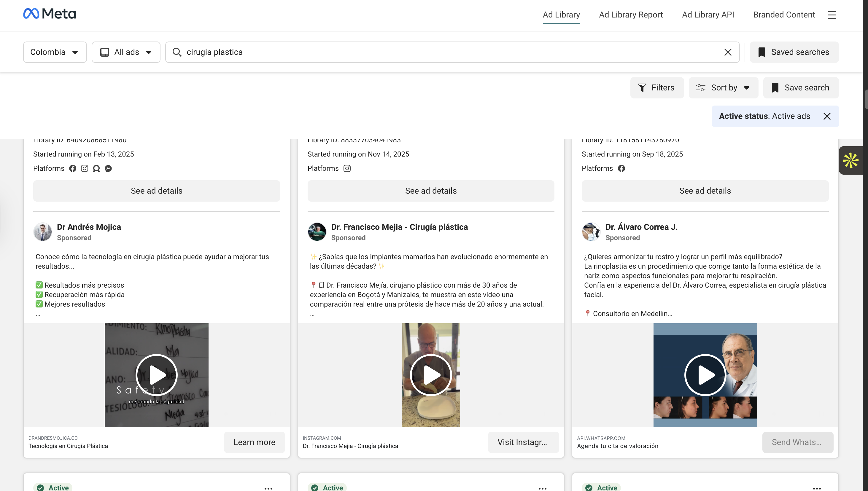Open the All ads category dropdown
The width and height of the screenshot is (868, 491).
(126, 52)
